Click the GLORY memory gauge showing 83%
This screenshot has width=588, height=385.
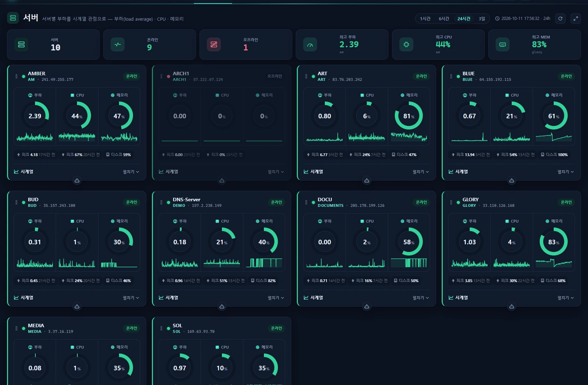pyautogui.click(x=554, y=242)
